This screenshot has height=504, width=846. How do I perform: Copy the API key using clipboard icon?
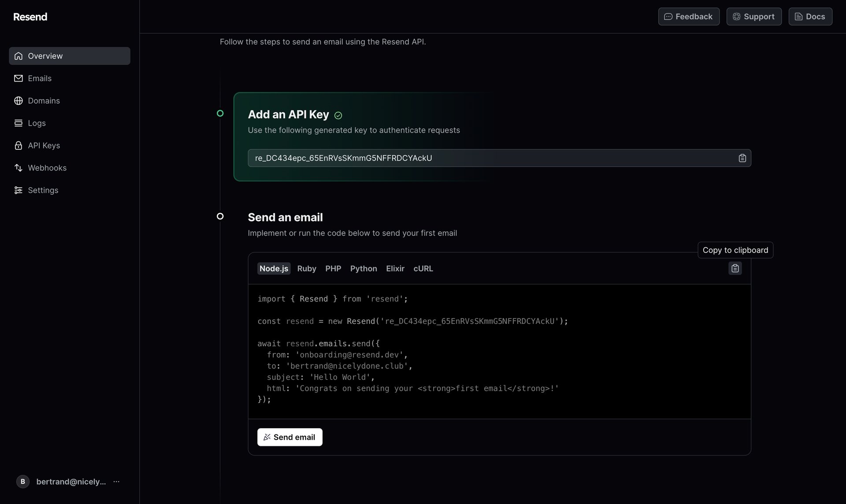point(742,158)
